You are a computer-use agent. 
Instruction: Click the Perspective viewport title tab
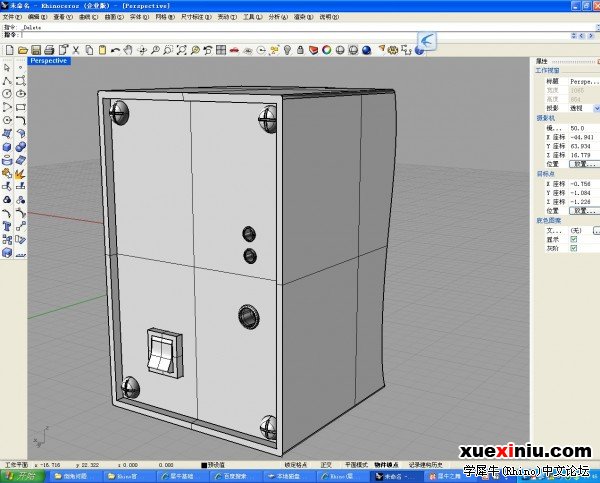(49, 60)
